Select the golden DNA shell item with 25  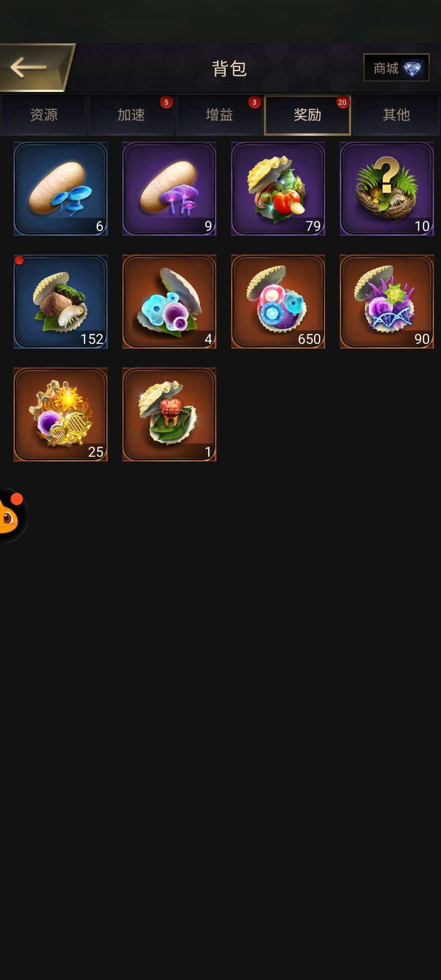point(60,414)
